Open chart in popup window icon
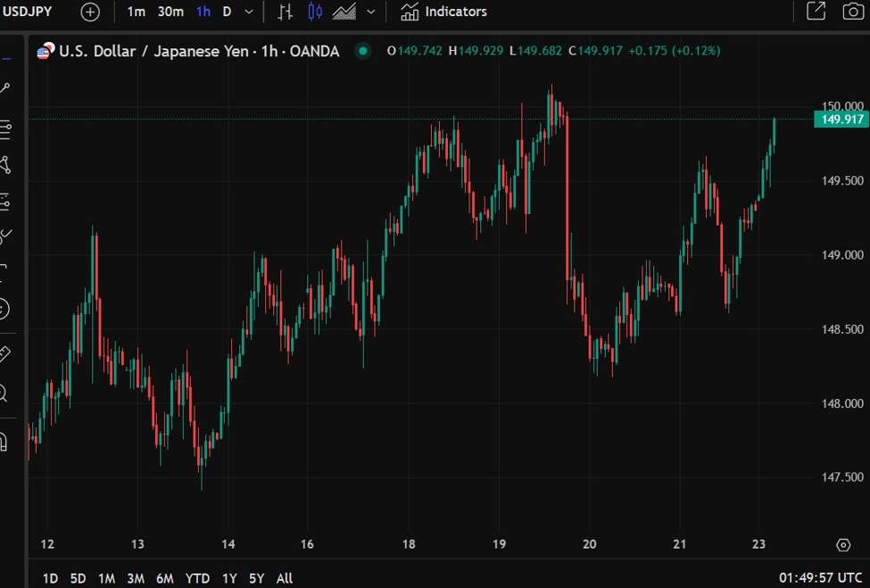870x588 pixels. (816, 12)
